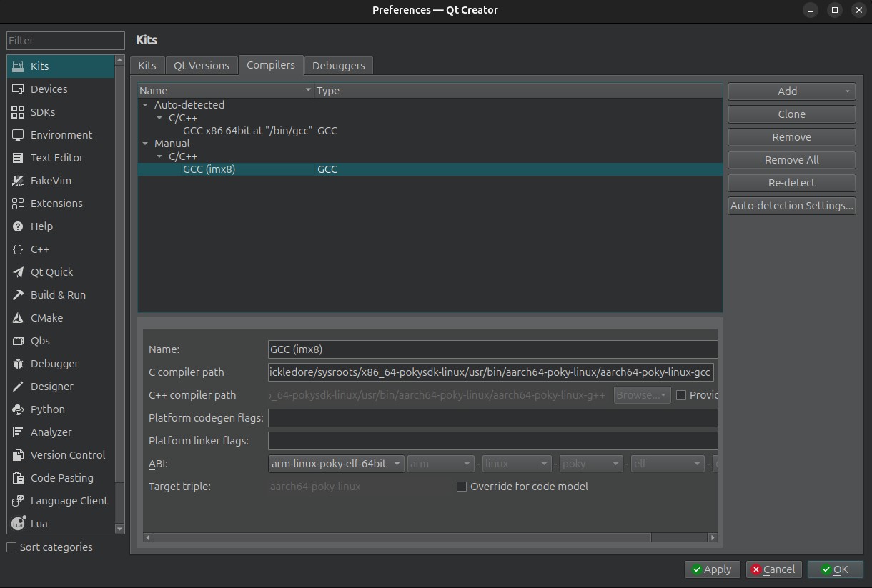Open the arm-linux-poky-elf-64bit ABI dropdown

[335, 463]
